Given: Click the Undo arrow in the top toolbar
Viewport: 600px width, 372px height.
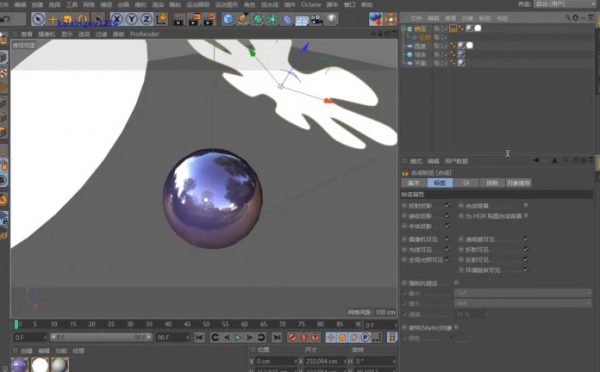Looking at the screenshot, I should pyautogui.click(x=5, y=19).
